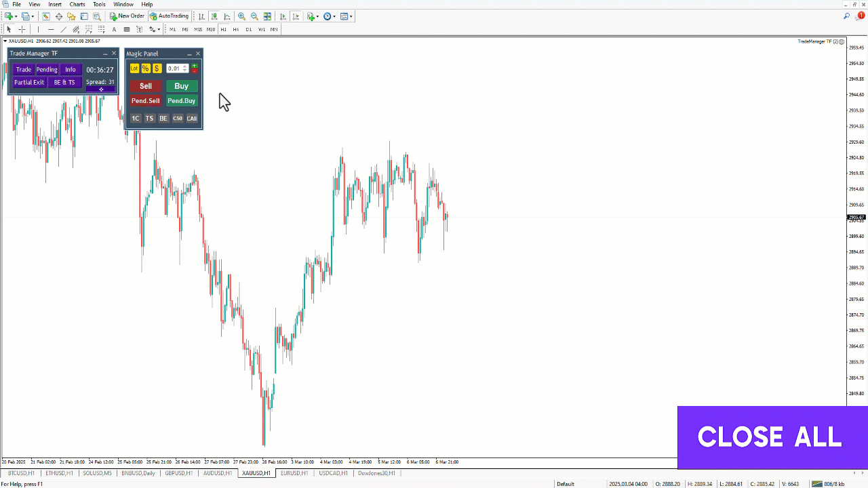
Task: Select the Crosshair tool
Action: click(x=21, y=29)
